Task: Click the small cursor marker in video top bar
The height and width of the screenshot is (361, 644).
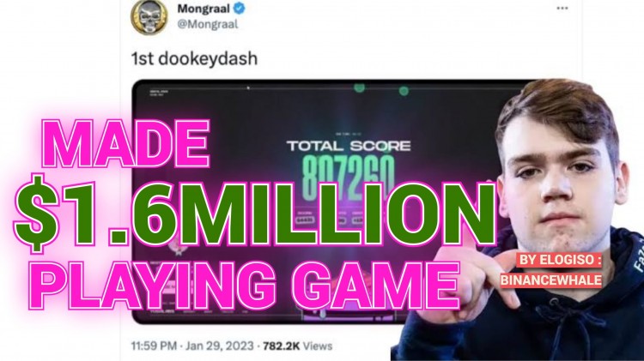Action: pyautogui.click(x=247, y=87)
